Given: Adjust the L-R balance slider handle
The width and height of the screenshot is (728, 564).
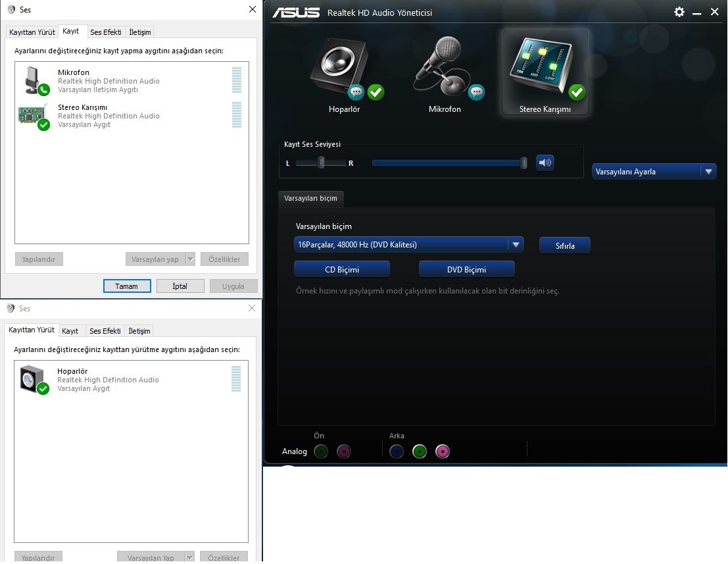Looking at the screenshot, I should tap(321, 163).
